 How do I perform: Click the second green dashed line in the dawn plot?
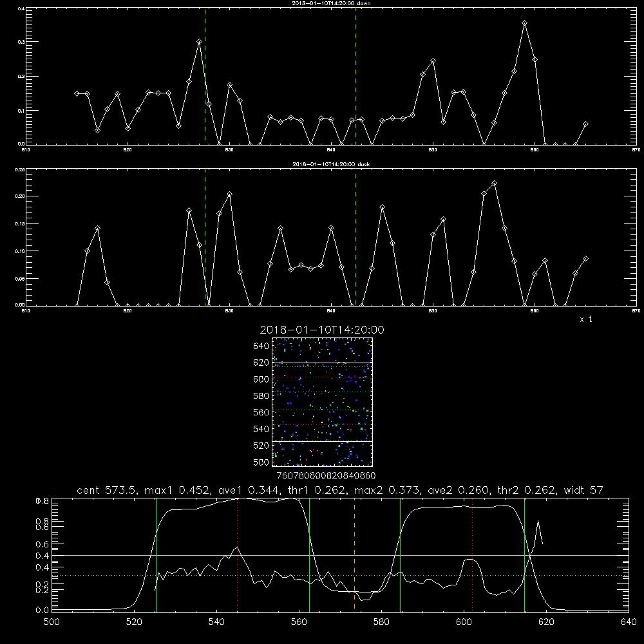click(355, 76)
